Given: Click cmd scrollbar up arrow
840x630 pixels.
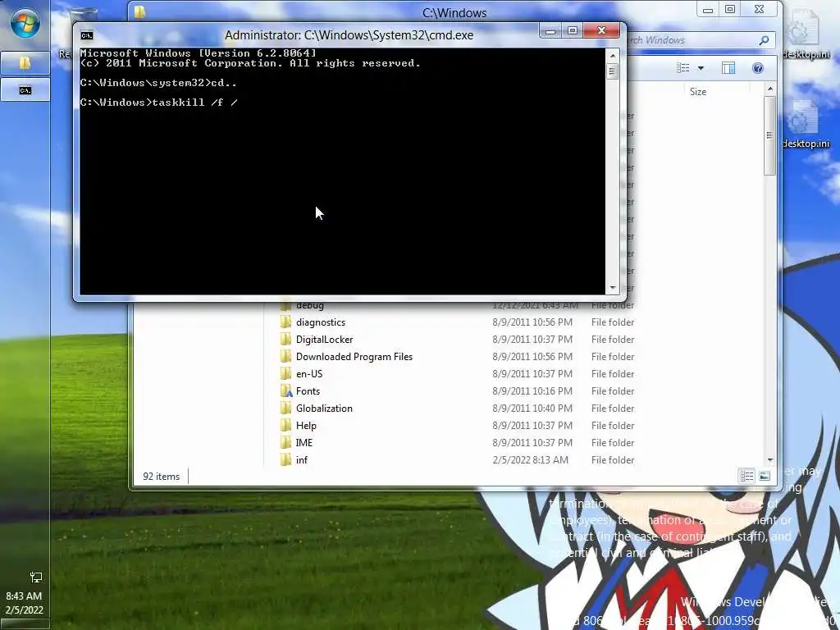Looking at the screenshot, I should pyautogui.click(x=612, y=55).
